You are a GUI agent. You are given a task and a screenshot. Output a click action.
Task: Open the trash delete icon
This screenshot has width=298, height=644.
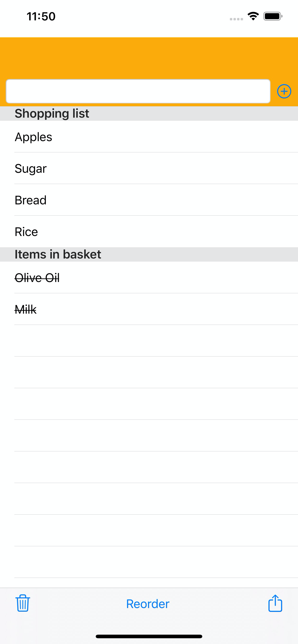pyautogui.click(x=23, y=603)
